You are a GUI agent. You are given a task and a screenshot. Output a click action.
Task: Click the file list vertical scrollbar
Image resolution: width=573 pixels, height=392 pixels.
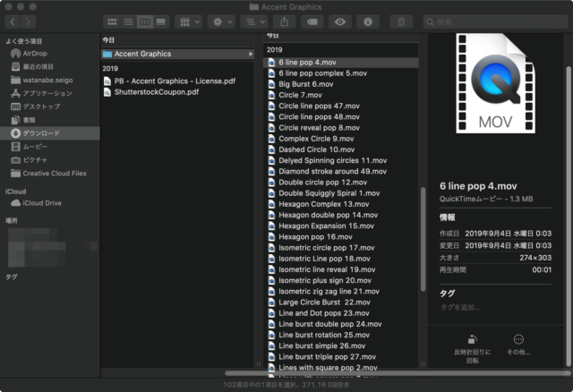423,239
